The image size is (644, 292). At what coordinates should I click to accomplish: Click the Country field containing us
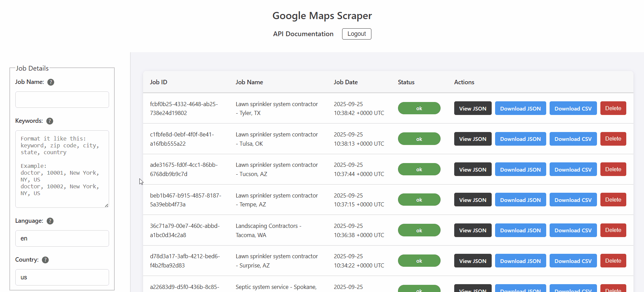click(x=62, y=277)
